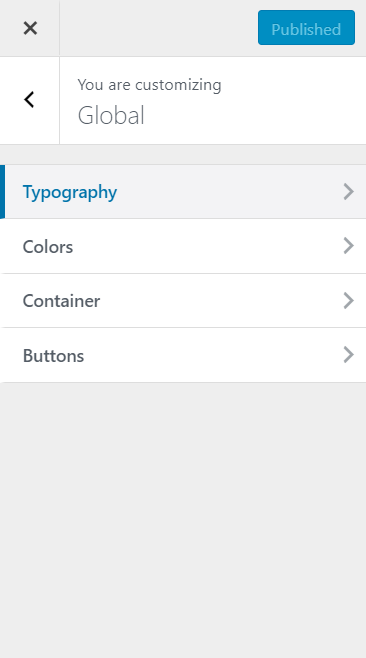Open the Buttons section
Image resolution: width=366 pixels, height=658 pixels.
pyautogui.click(x=183, y=355)
